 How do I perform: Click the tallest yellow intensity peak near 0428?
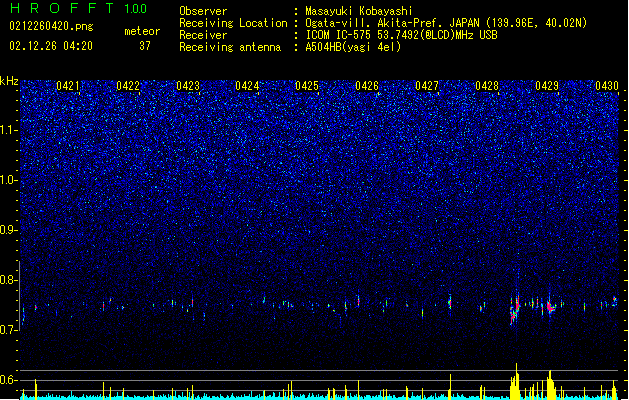point(516,381)
